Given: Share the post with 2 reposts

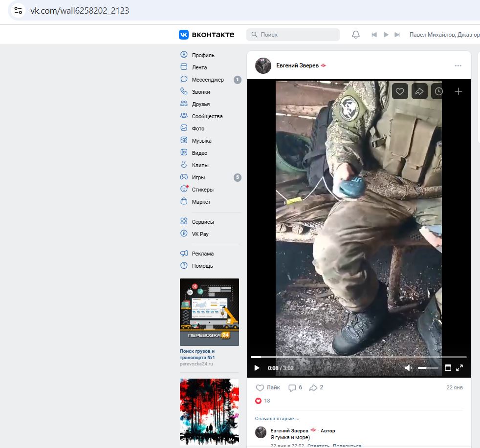Looking at the screenshot, I should click(x=316, y=388).
